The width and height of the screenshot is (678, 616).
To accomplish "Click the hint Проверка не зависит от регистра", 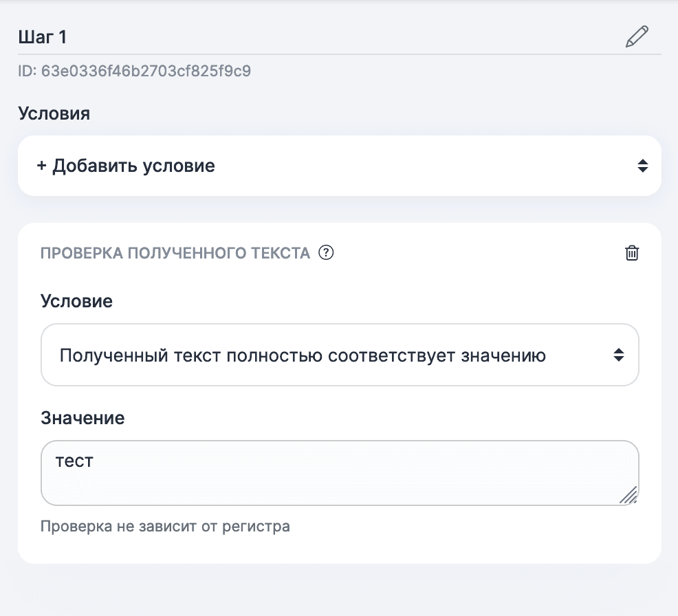I will pyautogui.click(x=165, y=527).
